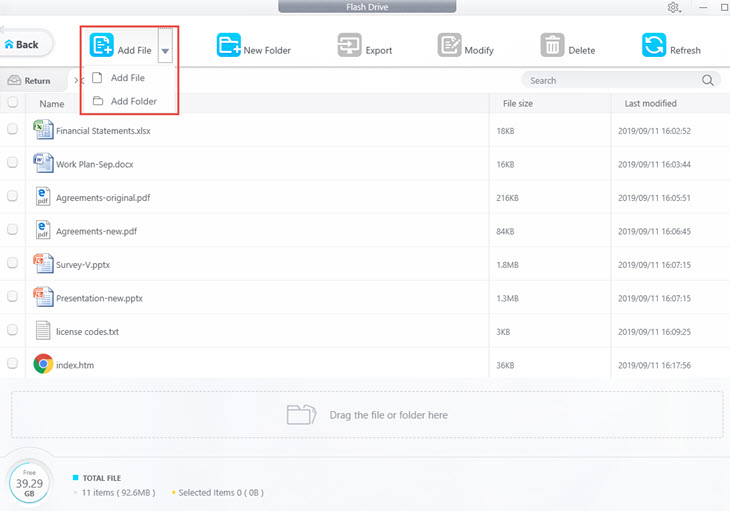Check the box for Agreements-new.pdf
This screenshot has height=511, width=730.
click(13, 229)
